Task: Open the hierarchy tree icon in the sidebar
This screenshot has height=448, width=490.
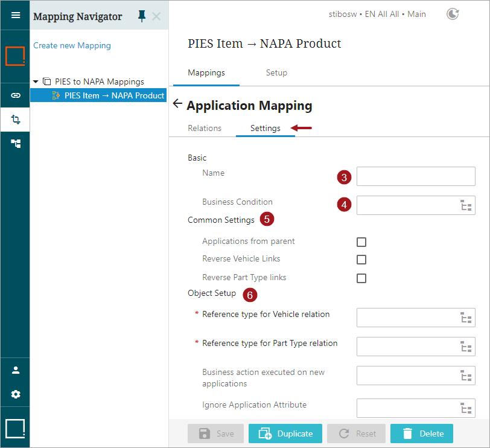Action: pyautogui.click(x=16, y=143)
